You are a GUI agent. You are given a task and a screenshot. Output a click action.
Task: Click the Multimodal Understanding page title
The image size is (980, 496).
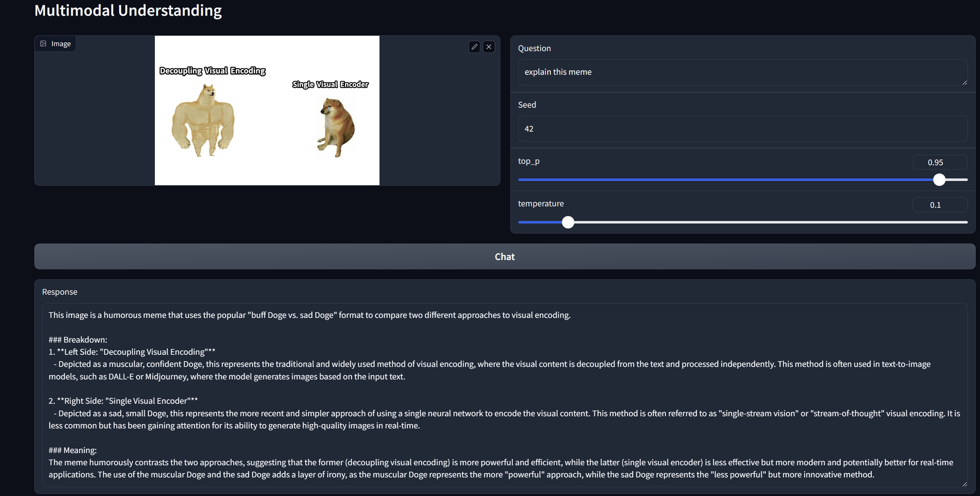128,11
